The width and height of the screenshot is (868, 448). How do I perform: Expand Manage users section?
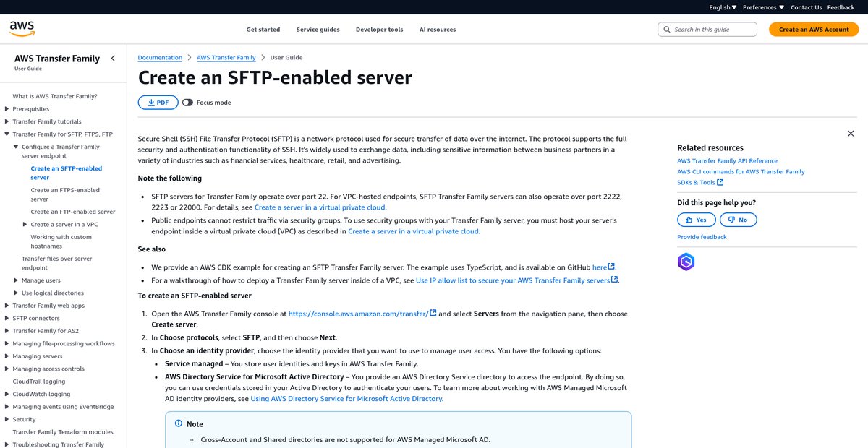pos(16,280)
